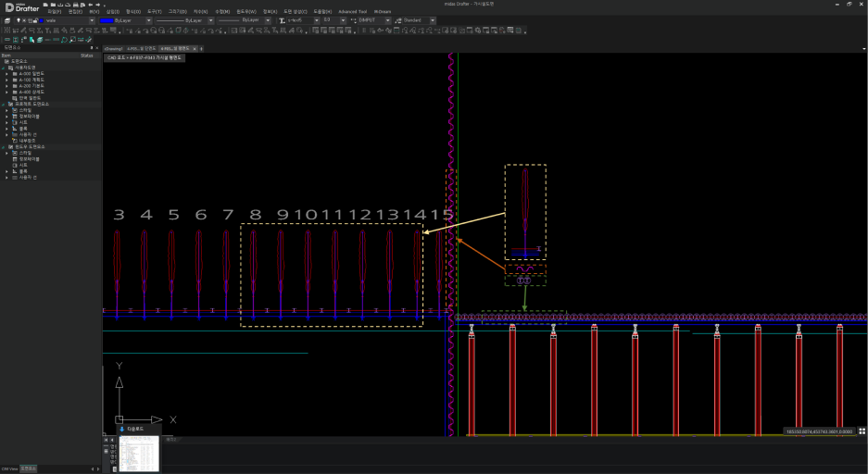Image resolution: width=868 pixels, height=474 pixels.
Task: Pin the 도면요소 panel with the pin icon
Action: (92, 48)
